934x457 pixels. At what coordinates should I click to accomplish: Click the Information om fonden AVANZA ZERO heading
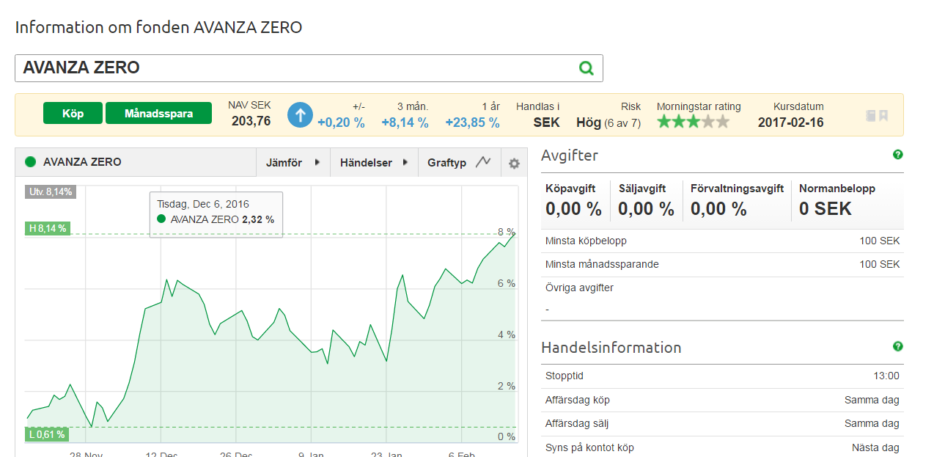point(158,27)
